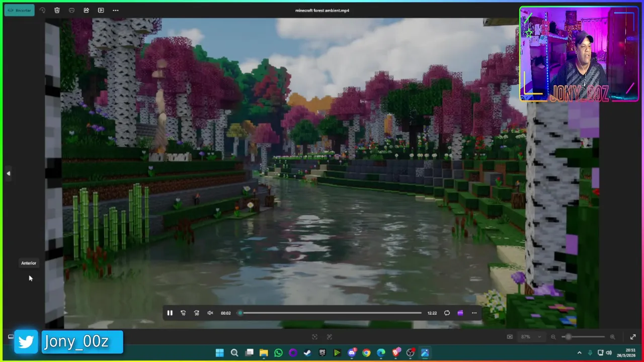Toggle the repeat loop button
The height and width of the screenshot is (362, 644).
point(447,313)
